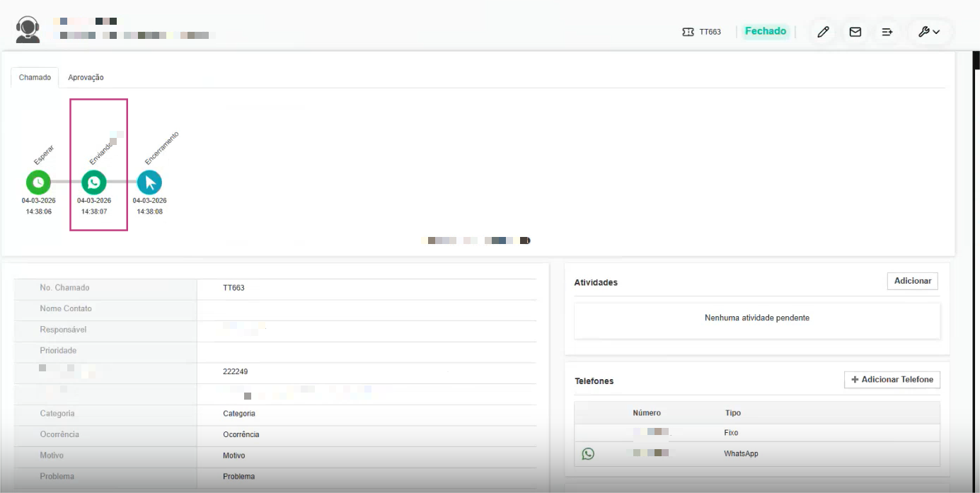Click the Número column header
The height and width of the screenshot is (493, 980).
point(646,413)
